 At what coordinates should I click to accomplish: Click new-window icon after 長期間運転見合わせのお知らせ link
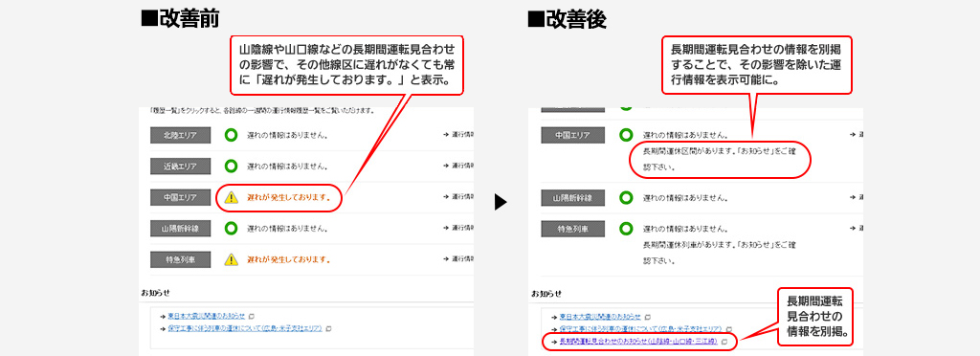coord(724,342)
